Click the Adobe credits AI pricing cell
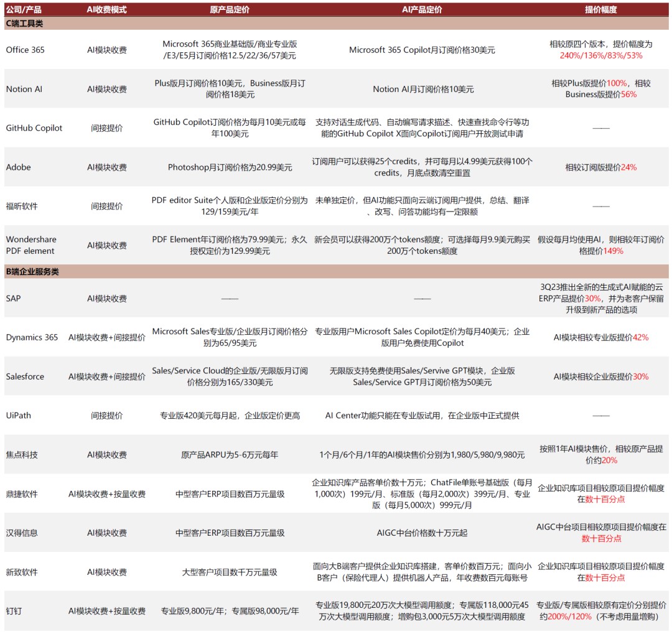Screen dimensions: 672x634 pyautogui.click(x=422, y=167)
